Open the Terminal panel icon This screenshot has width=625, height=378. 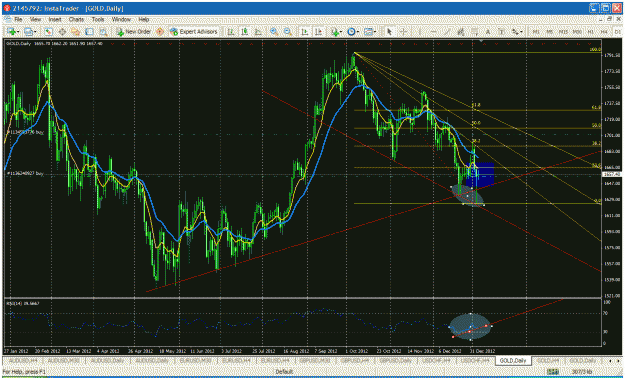pos(89,32)
